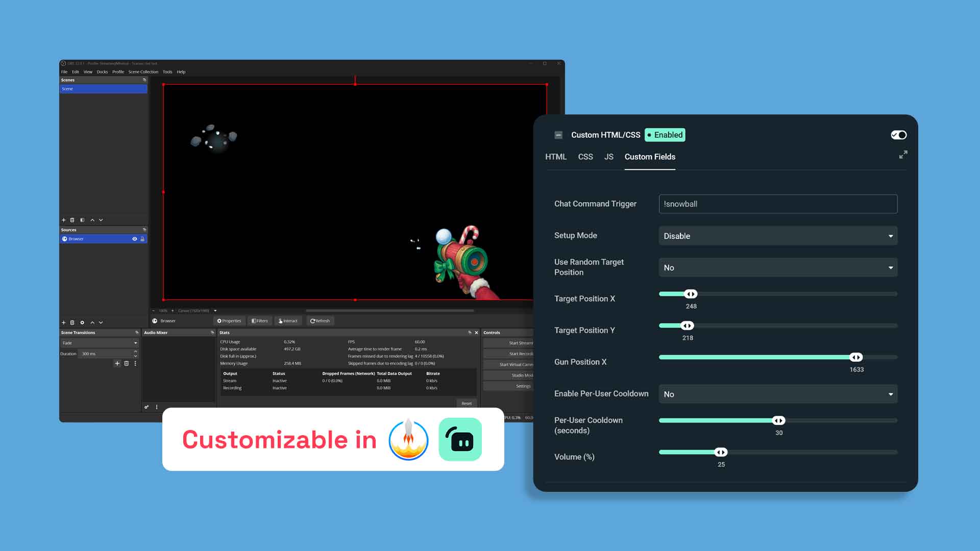Viewport: 980px width, 551px height.
Task: Switch to the Custom Fields tab
Action: (650, 157)
